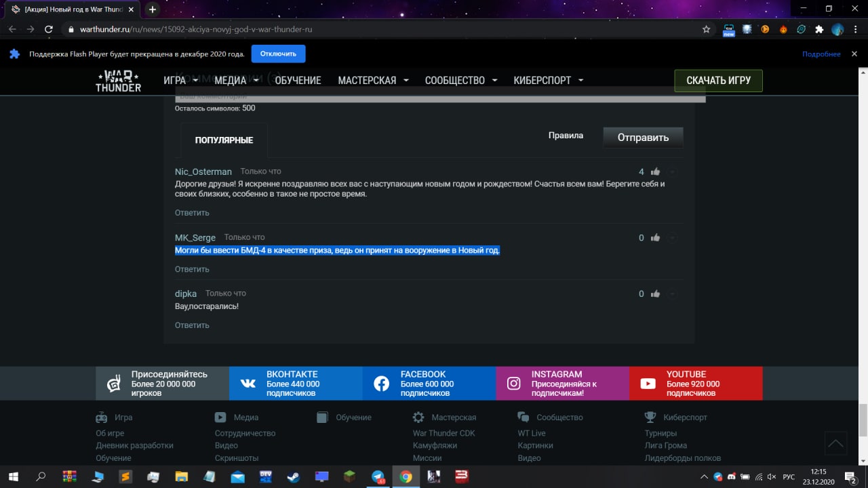The width and height of the screenshot is (868, 488).
Task: Open footer link Об игре
Action: pos(110,433)
